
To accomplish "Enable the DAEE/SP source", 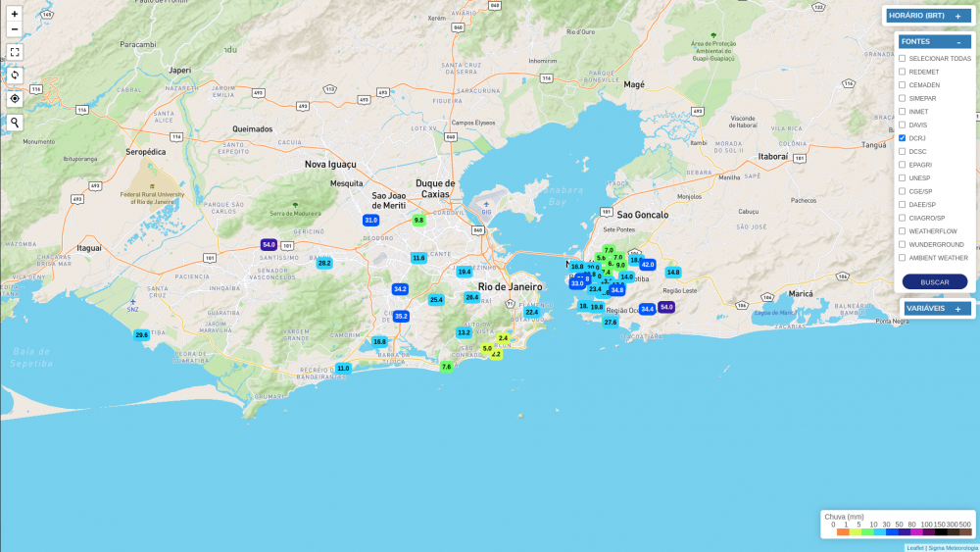I will point(902,204).
